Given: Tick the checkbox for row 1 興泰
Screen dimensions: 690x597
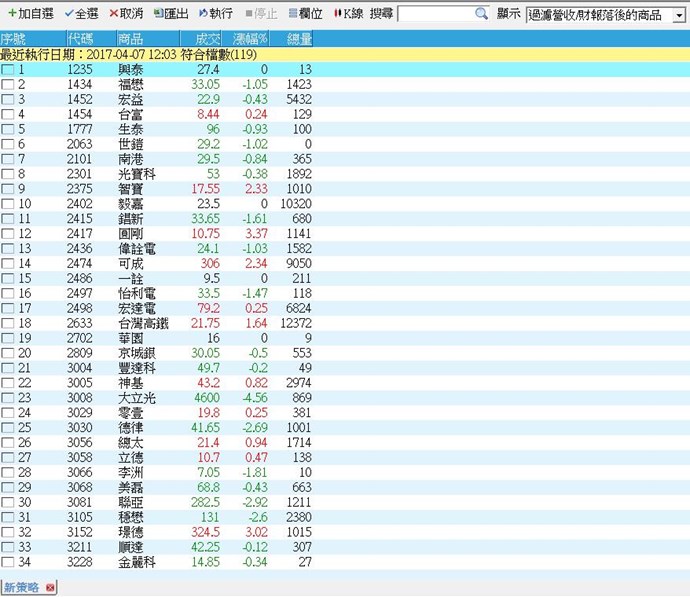Looking at the screenshot, I should click(x=8, y=70).
